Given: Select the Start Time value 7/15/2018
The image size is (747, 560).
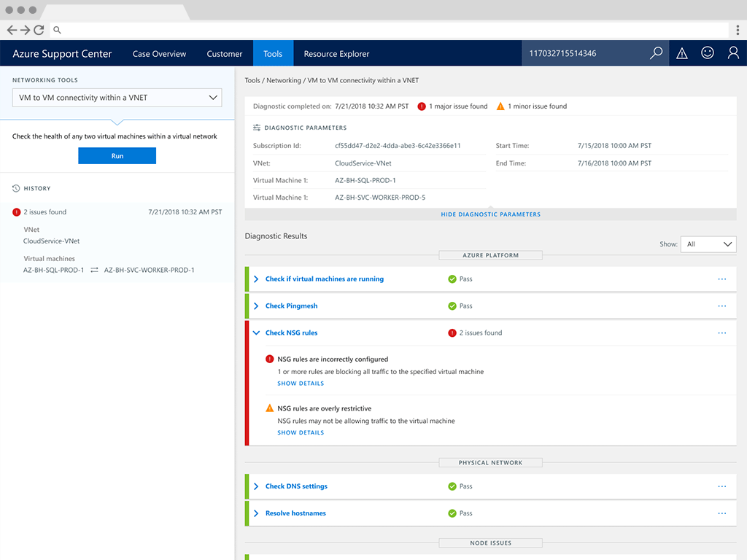Looking at the screenshot, I should (614, 146).
